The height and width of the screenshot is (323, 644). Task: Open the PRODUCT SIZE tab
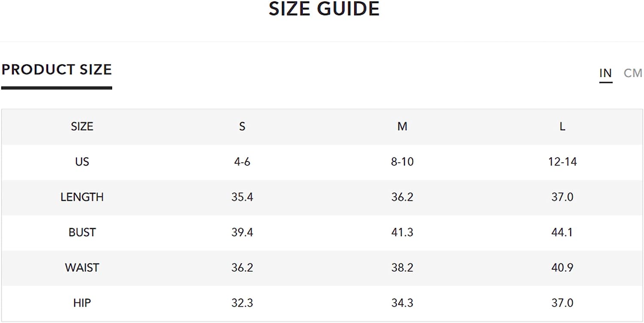(57, 70)
